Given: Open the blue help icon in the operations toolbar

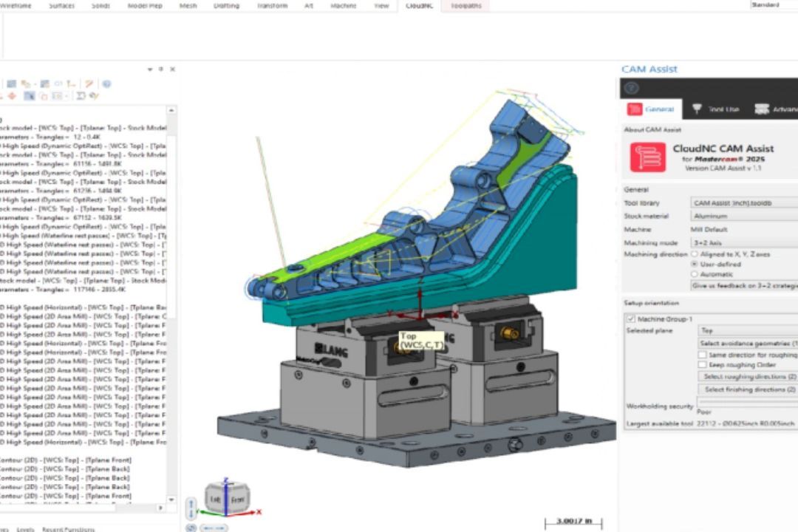Looking at the screenshot, I should click(x=106, y=84).
